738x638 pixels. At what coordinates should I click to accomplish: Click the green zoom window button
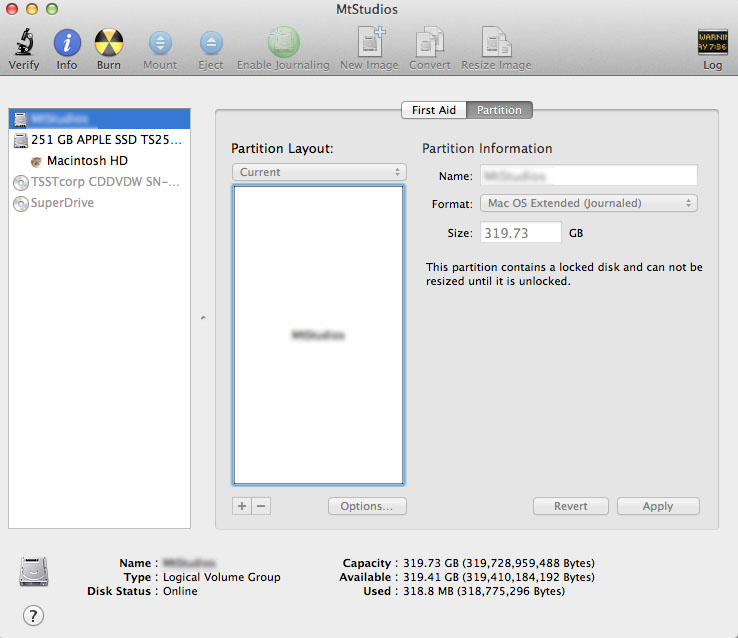(x=52, y=9)
